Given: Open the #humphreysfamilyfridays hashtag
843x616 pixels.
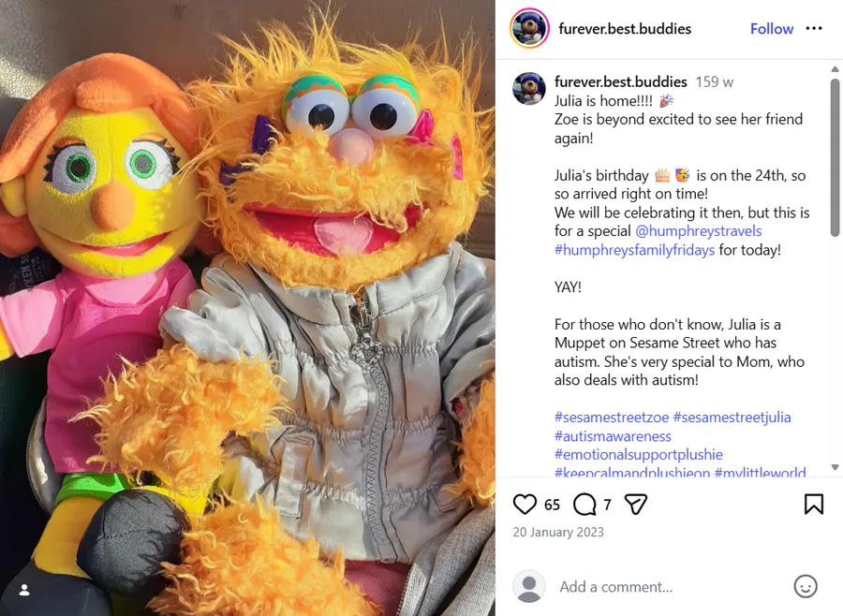Looking at the screenshot, I should (634, 250).
